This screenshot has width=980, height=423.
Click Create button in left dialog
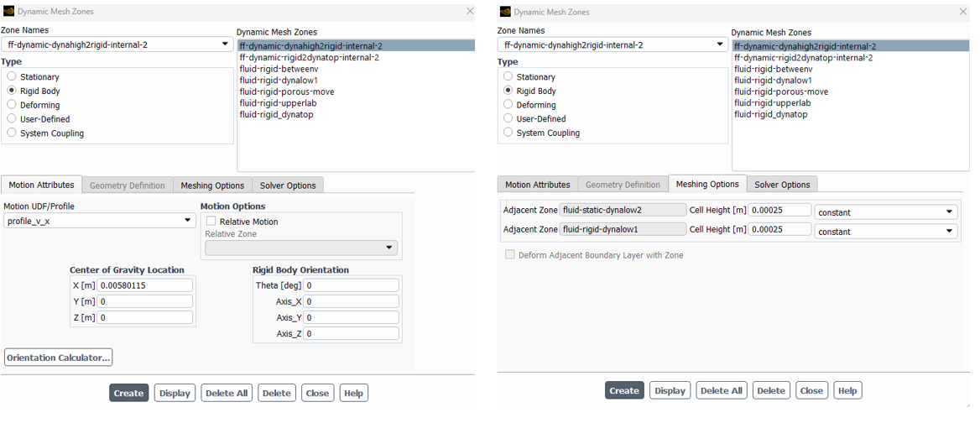click(x=128, y=393)
